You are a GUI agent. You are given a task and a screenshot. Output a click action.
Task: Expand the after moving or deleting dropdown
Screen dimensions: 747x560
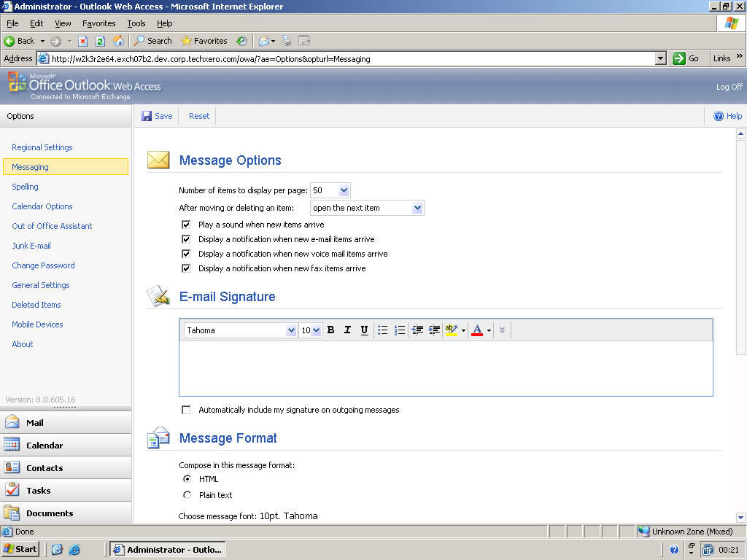417,208
